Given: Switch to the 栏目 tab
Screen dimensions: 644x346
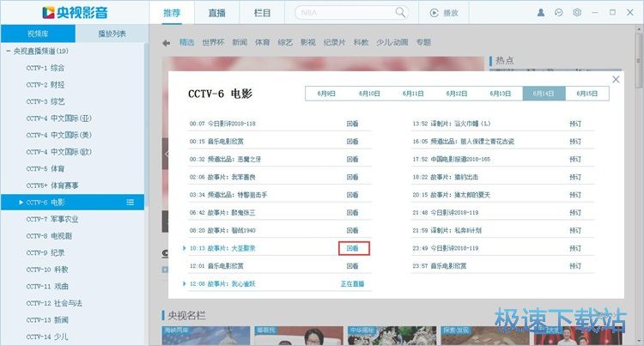Looking at the screenshot, I should [262, 13].
